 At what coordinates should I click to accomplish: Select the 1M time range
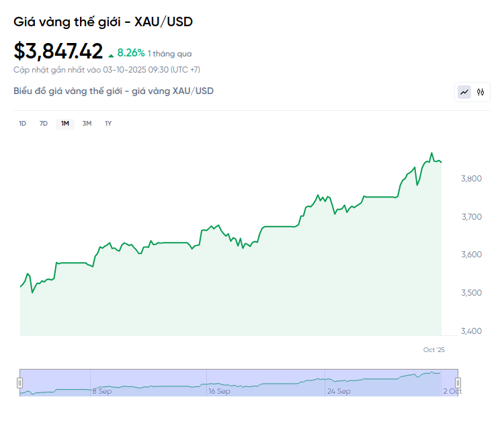(x=65, y=123)
